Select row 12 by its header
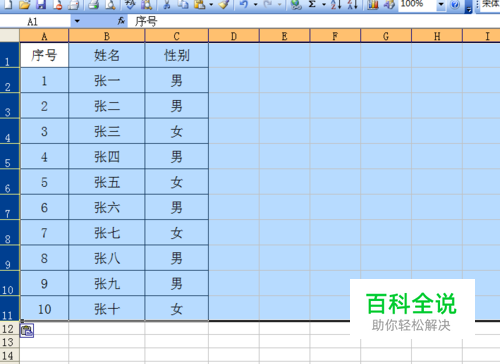Screen dimensions: 500x364 [x=10, y=329]
